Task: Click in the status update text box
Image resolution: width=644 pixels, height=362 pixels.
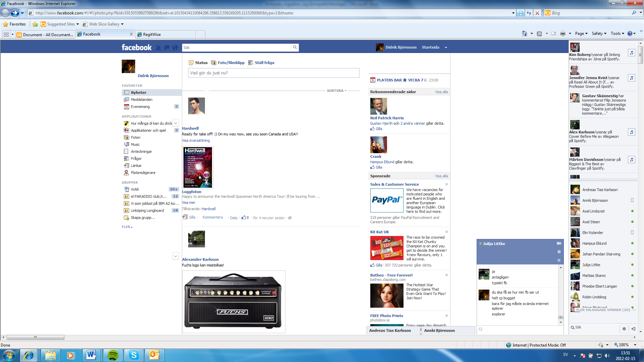Action: [274, 73]
